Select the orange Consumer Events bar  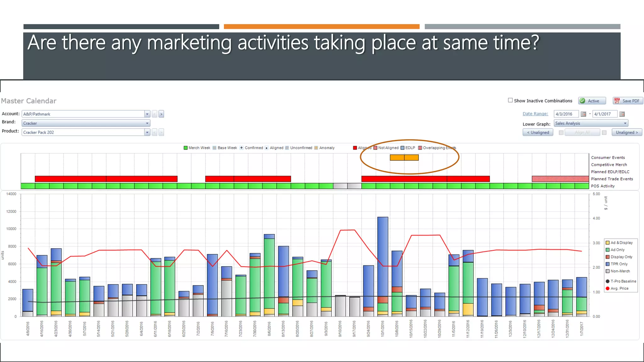click(404, 157)
